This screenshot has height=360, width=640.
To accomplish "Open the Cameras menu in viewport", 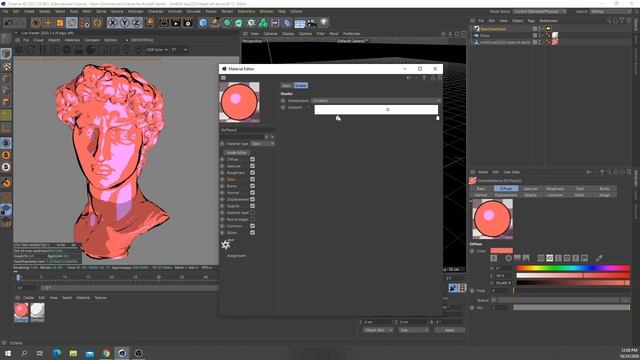I will point(270,33).
